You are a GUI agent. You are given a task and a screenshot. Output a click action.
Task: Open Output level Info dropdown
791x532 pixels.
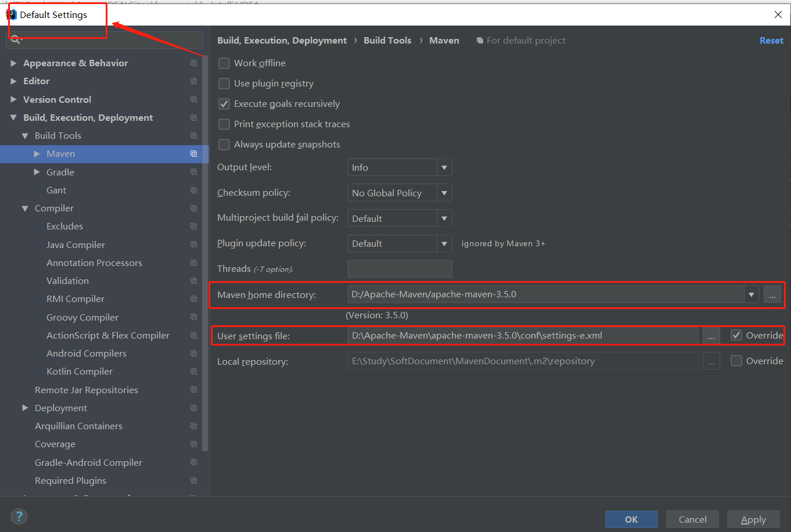coord(400,167)
